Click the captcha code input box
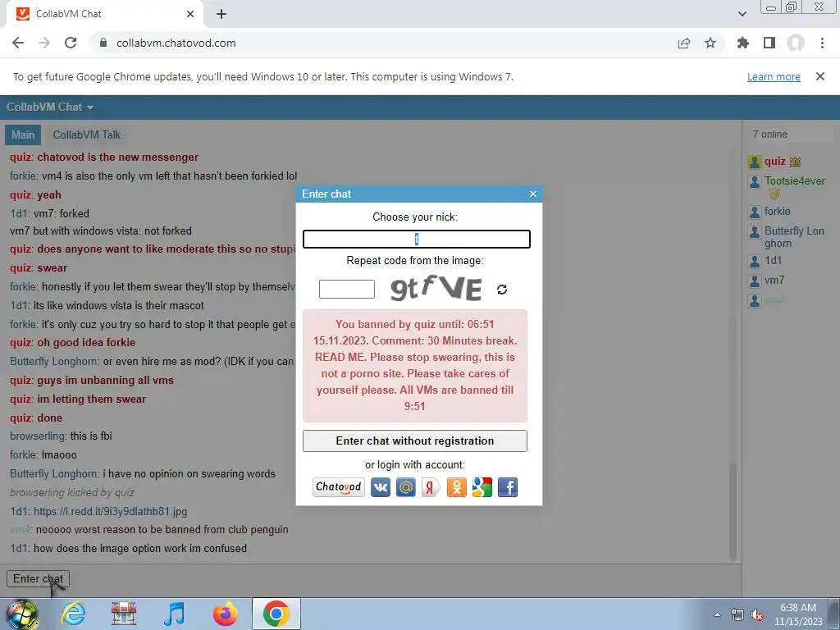Image resolution: width=840 pixels, height=630 pixels. coord(347,290)
